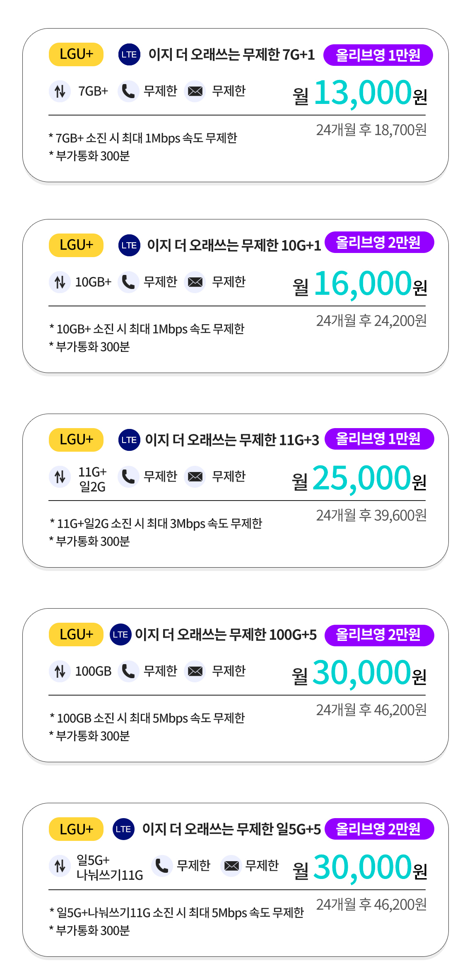Click the LTE badge on the 일5G+5 plan
This screenshot has width=472, height=980.
[x=123, y=829]
